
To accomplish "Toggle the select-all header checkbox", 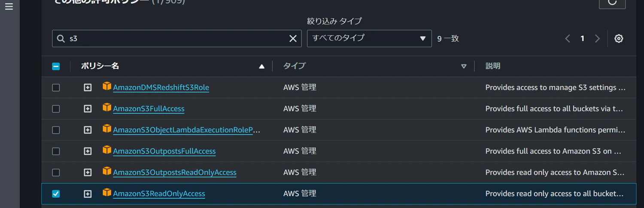I will pos(56,66).
